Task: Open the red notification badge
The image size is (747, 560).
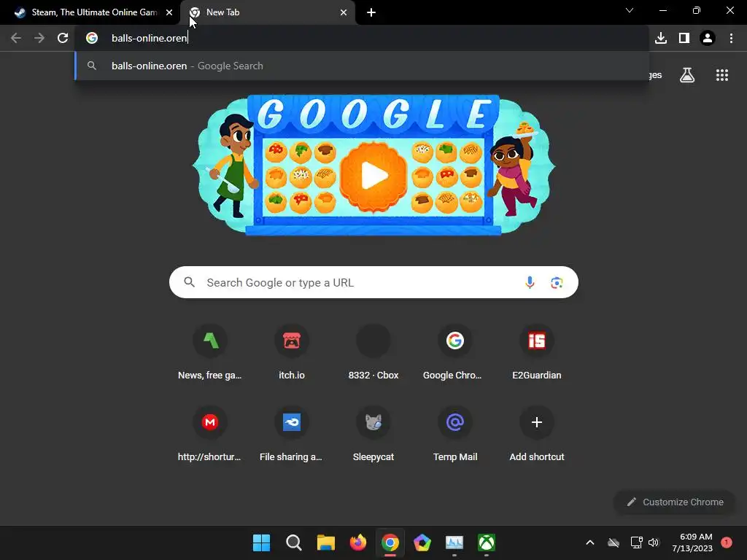Action: [x=727, y=542]
